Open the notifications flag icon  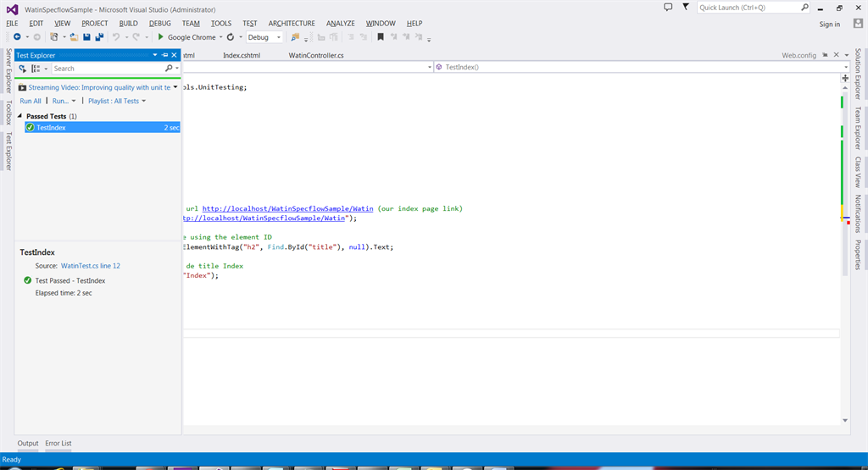(687, 7)
